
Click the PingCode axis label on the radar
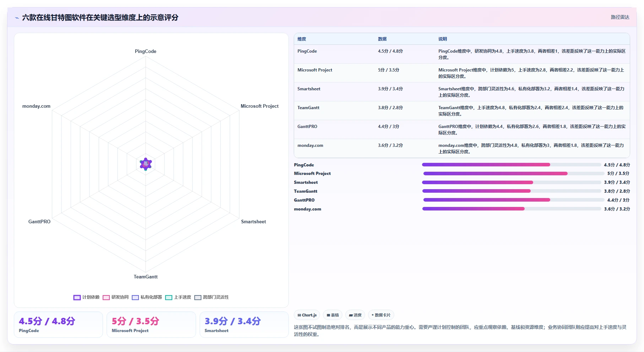(x=146, y=51)
